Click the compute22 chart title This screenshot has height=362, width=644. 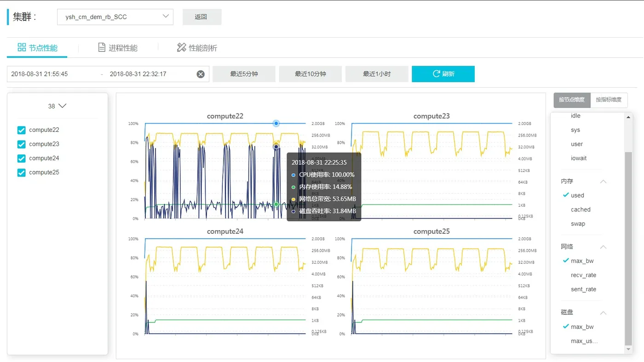coord(225,116)
